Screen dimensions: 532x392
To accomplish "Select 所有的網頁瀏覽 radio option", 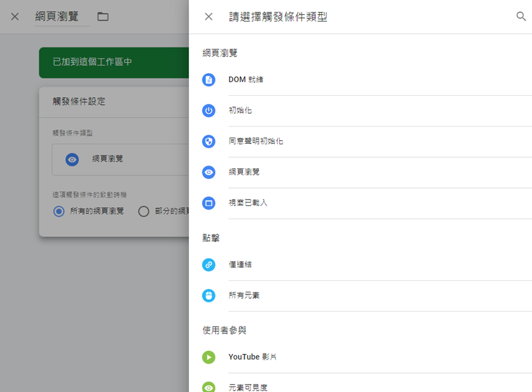I will [x=58, y=211].
